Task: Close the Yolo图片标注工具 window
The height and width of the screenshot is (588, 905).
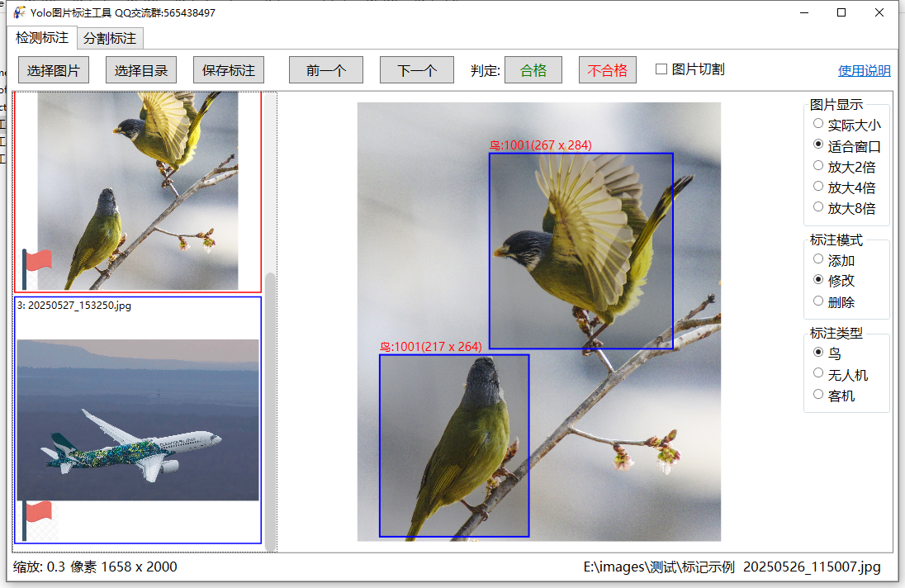Action: 879,12
